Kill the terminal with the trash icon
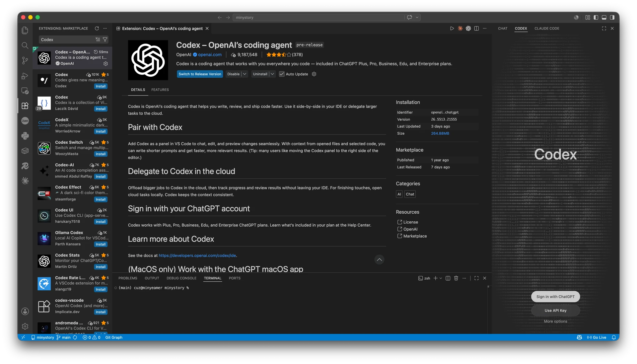637x364 pixels. [x=456, y=278]
